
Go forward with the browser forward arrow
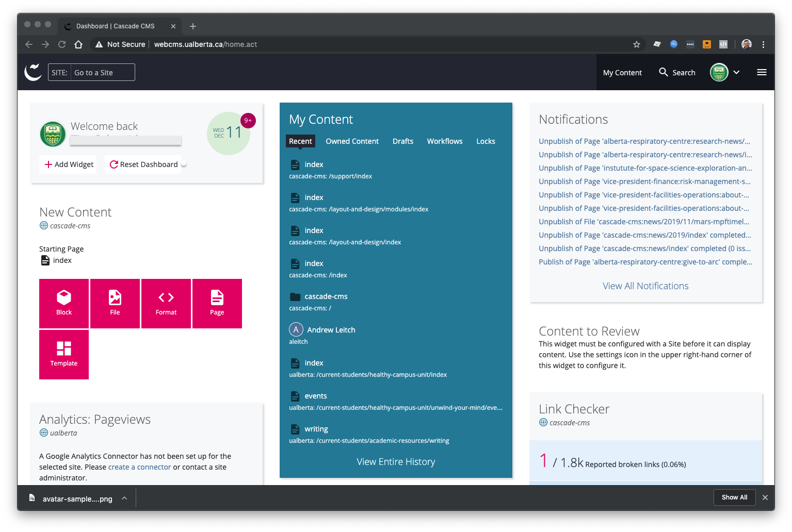(x=45, y=44)
